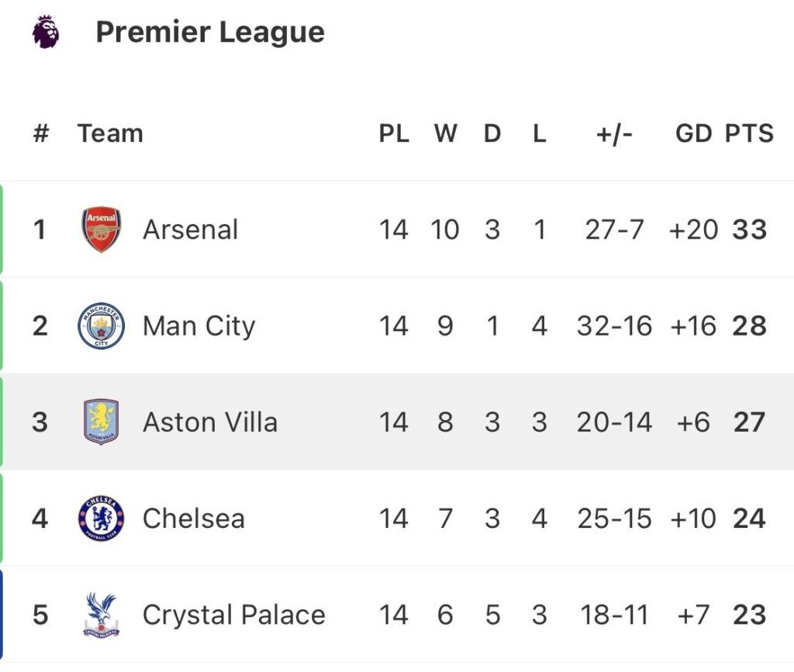The height and width of the screenshot is (672, 794).
Task: Click the PL matches played header
Action: click(394, 133)
